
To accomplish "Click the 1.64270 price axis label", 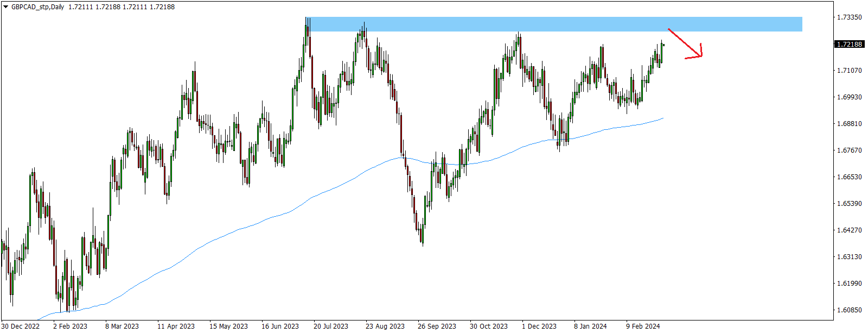I will [849, 230].
